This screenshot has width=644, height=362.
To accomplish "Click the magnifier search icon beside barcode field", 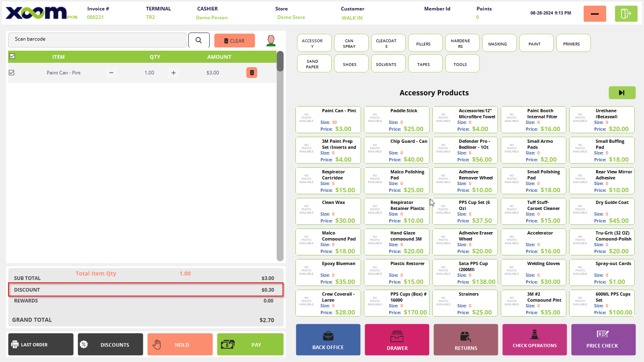I will 199,40.
